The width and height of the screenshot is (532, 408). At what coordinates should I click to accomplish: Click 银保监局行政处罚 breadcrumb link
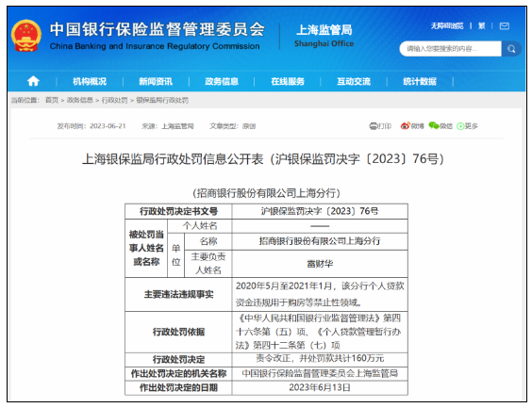pos(162,100)
